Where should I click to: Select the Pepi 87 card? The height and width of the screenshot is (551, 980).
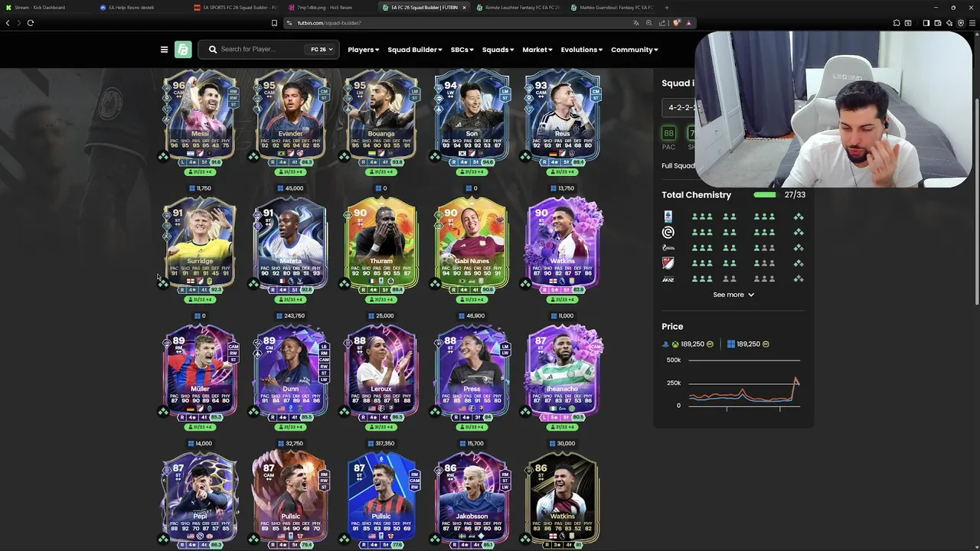[200, 499]
